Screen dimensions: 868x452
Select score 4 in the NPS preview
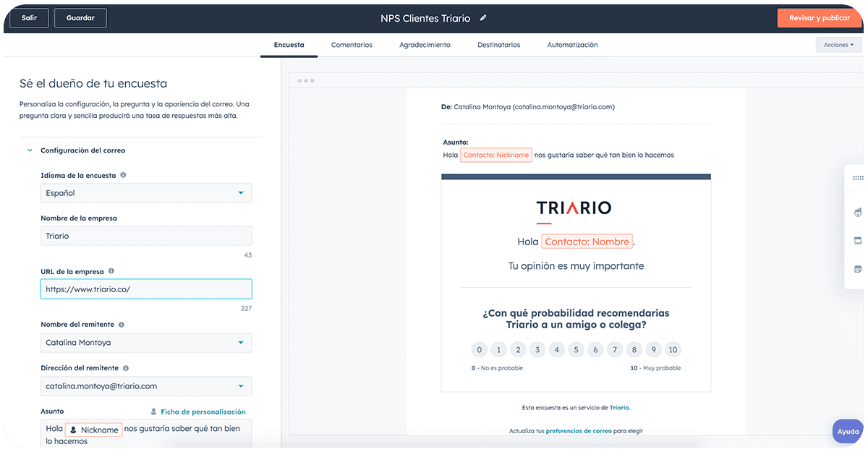coord(556,350)
